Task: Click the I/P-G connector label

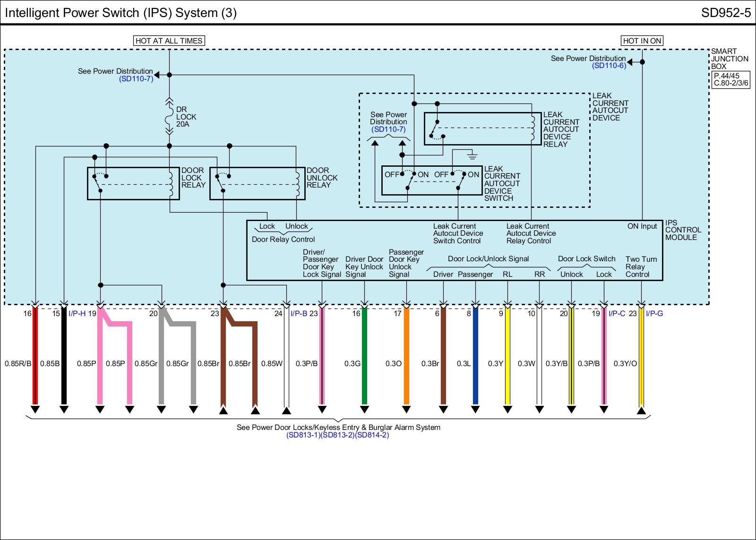Action: click(654, 313)
